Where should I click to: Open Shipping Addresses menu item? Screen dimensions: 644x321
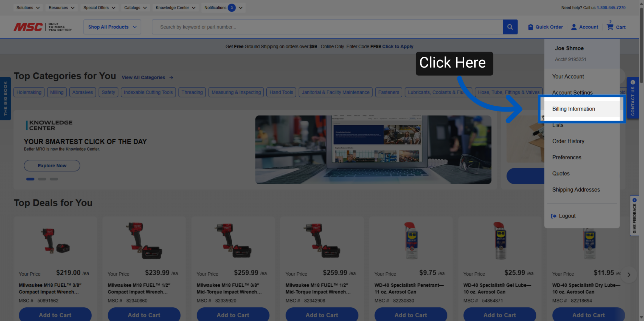582,190
